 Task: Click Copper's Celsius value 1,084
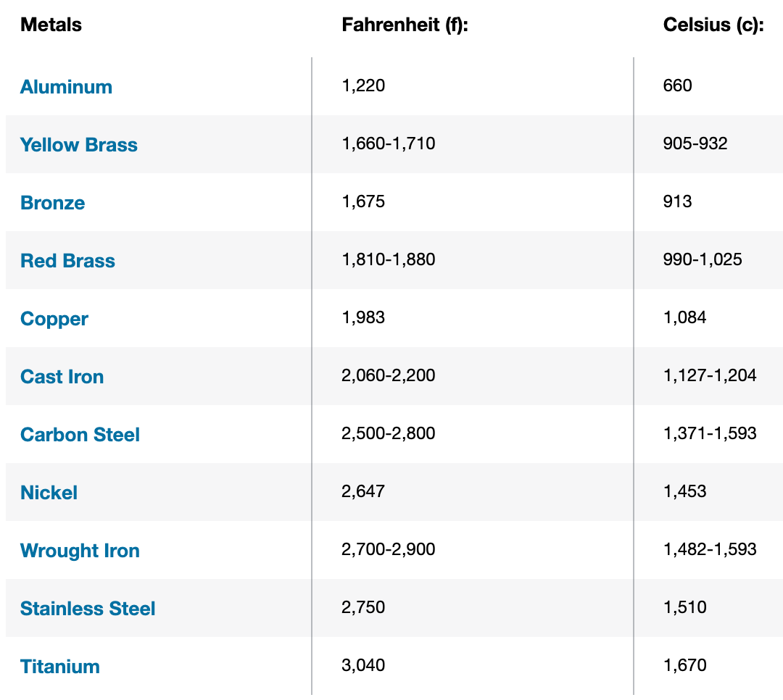tap(684, 317)
